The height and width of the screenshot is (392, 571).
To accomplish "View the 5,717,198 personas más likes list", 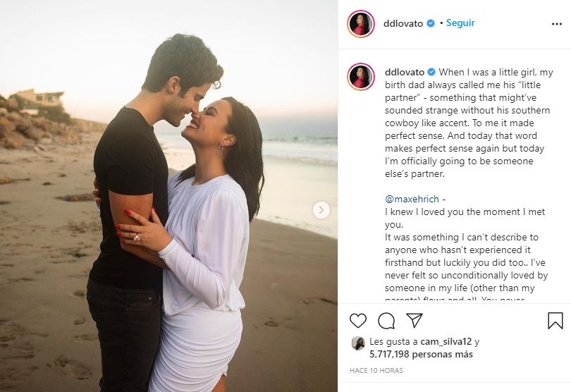I will pyautogui.click(x=421, y=354).
